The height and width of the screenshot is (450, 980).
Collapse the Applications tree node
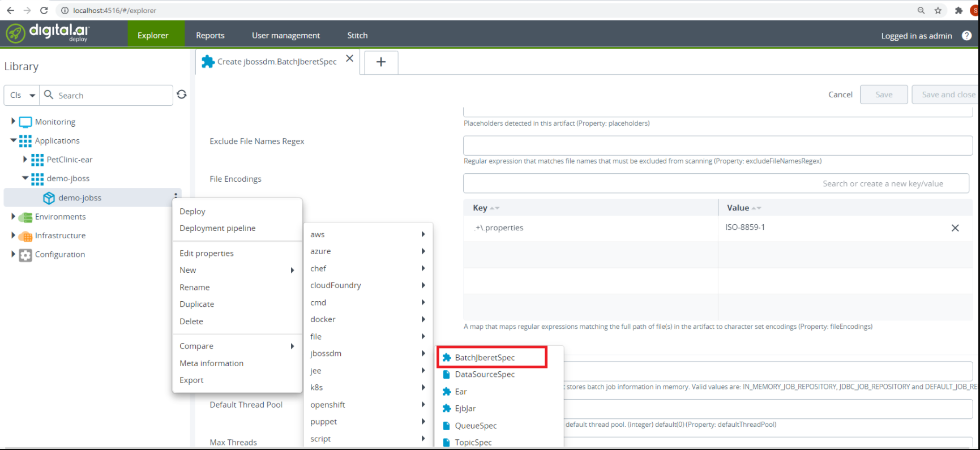click(x=13, y=140)
